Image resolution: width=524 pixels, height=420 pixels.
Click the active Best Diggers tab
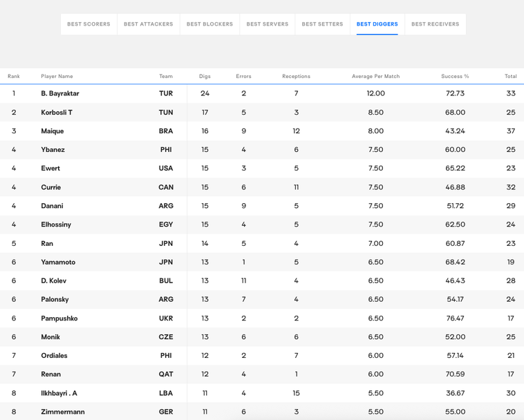click(377, 24)
